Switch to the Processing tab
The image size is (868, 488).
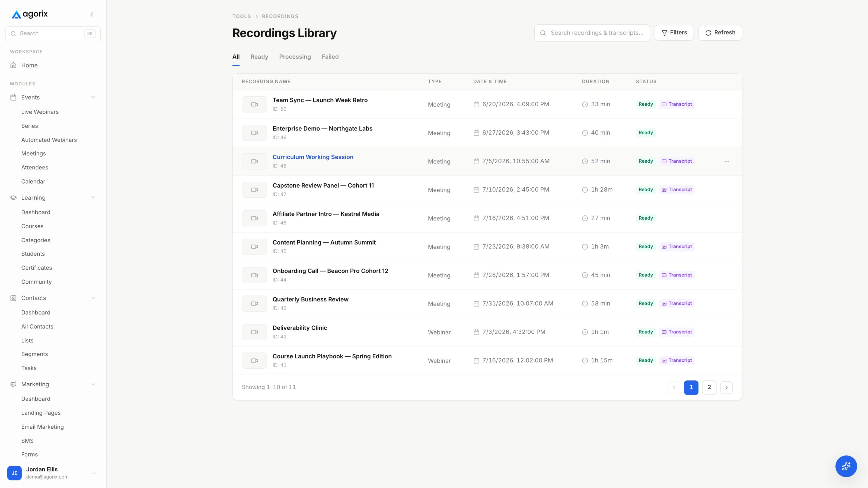295,57
